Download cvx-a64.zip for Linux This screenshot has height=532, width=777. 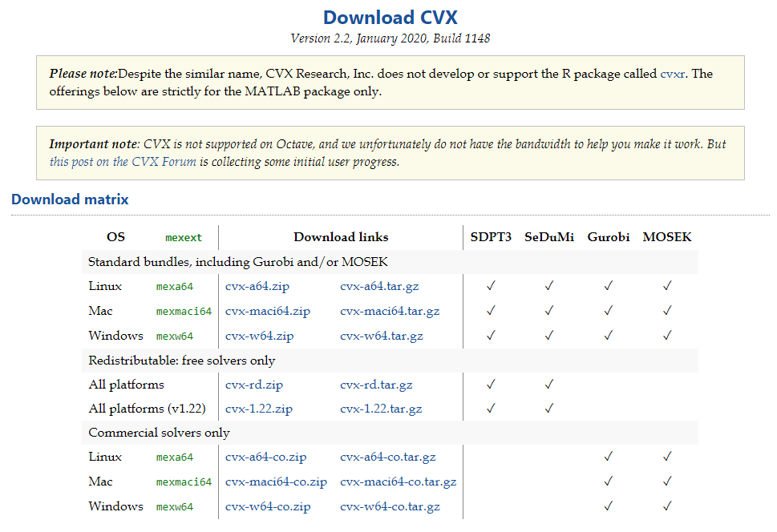pyautogui.click(x=256, y=286)
